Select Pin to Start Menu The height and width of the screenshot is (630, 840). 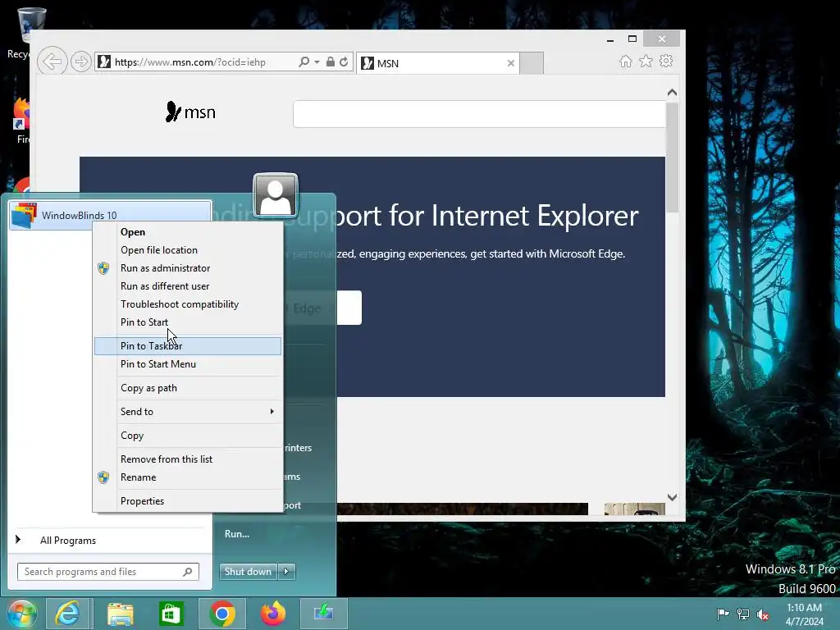point(188,364)
